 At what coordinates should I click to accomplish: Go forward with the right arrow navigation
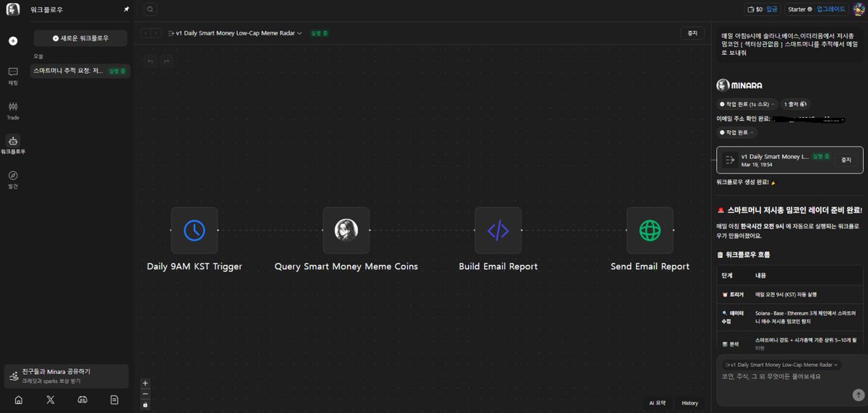pos(156,33)
